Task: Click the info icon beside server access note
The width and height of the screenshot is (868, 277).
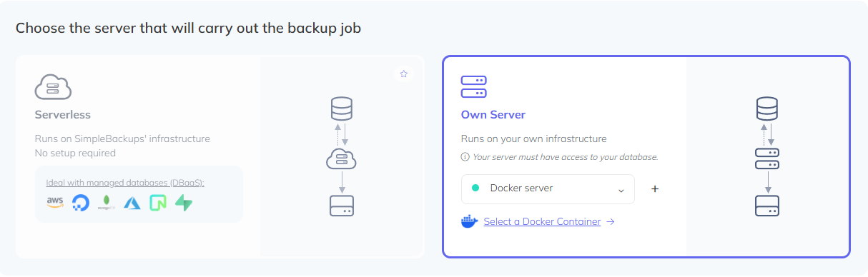Action: [x=465, y=157]
